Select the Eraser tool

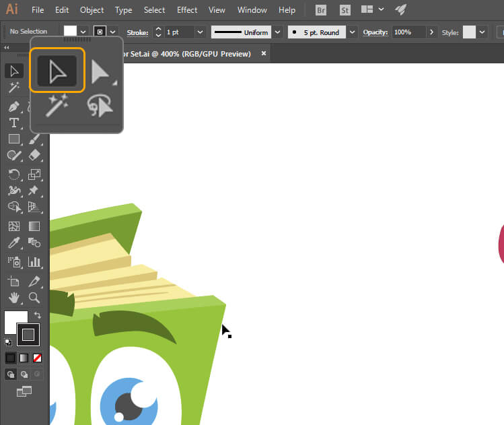(34, 156)
